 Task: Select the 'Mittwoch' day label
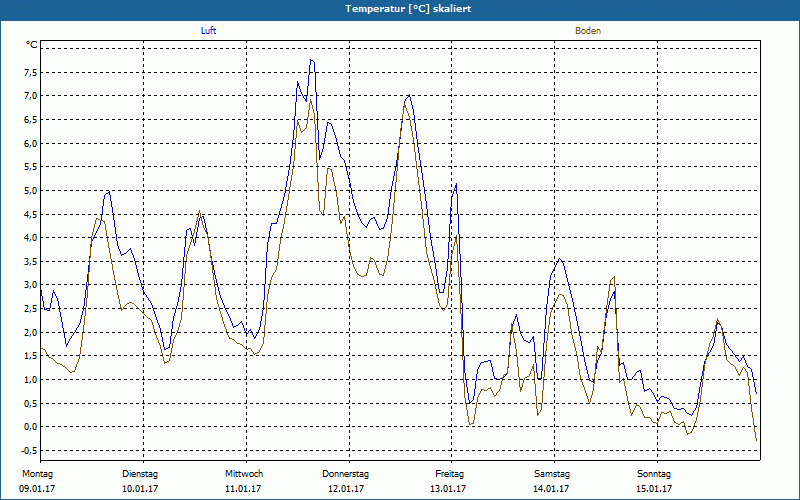point(244,474)
